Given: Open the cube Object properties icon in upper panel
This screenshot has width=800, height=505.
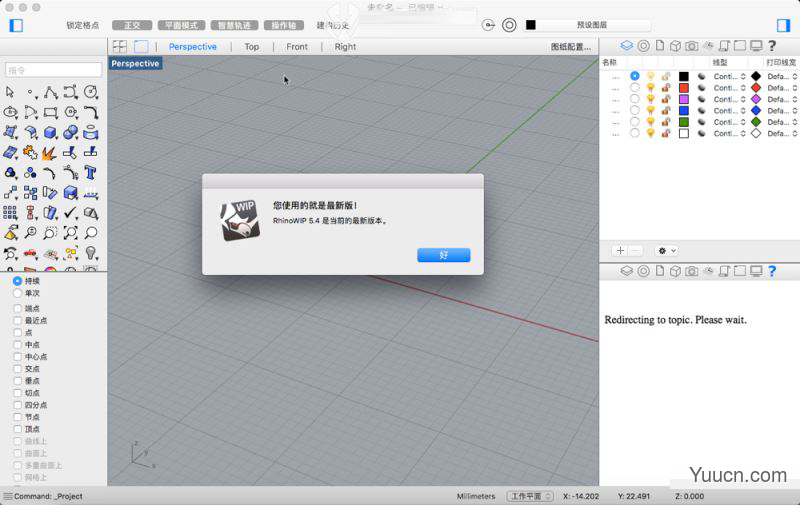Looking at the screenshot, I should (x=675, y=46).
